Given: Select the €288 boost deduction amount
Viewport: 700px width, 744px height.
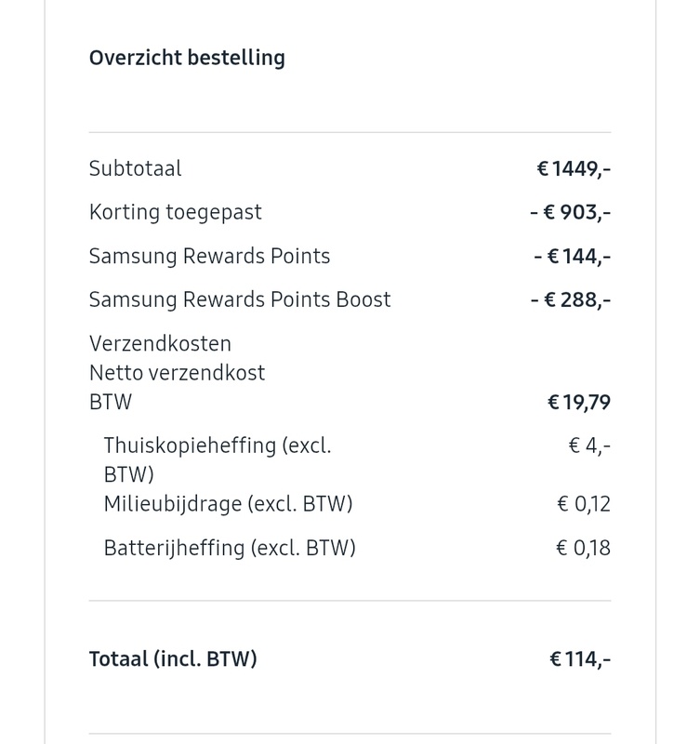Looking at the screenshot, I should coord(570,299).
